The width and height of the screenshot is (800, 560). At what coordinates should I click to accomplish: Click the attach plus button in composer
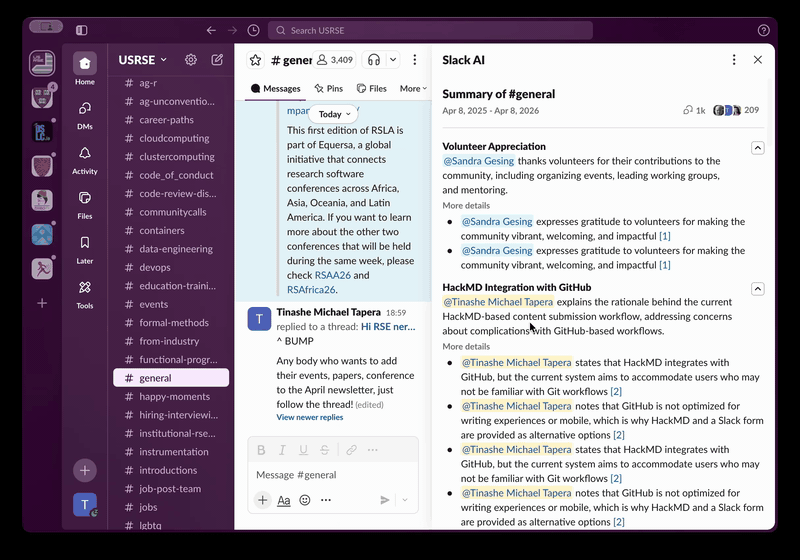tap(262, 500)
